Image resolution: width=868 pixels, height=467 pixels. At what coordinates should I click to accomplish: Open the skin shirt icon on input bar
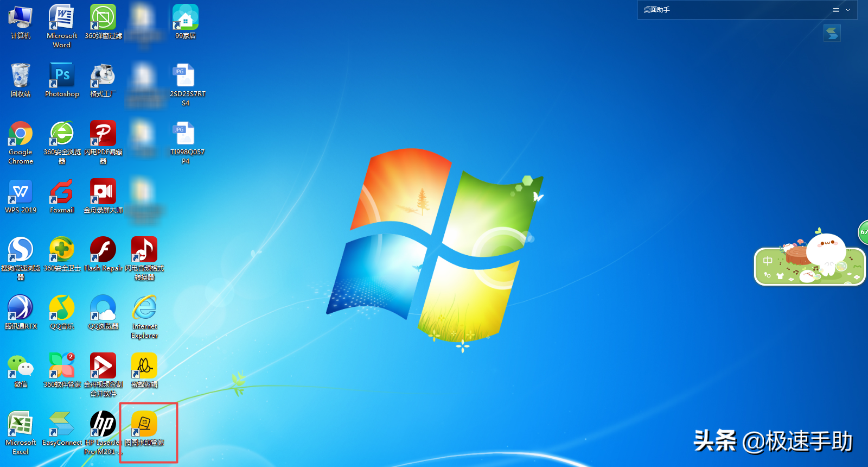pyautogui.click(x=780, y=275)
